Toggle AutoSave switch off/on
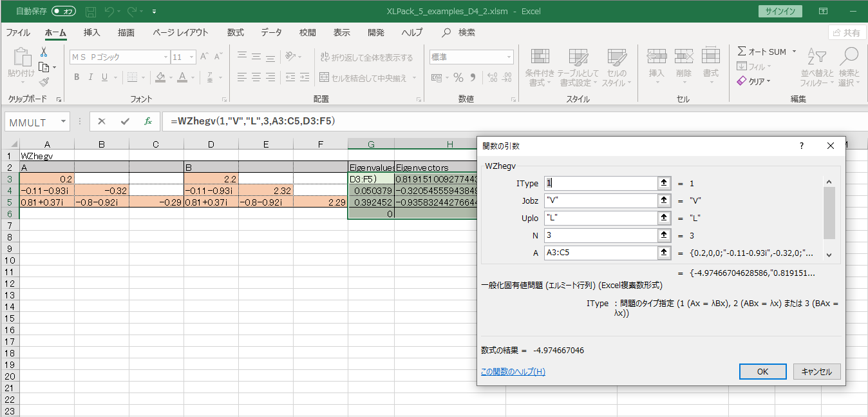This screenshot has height=417, width=868. click(64, 12)
